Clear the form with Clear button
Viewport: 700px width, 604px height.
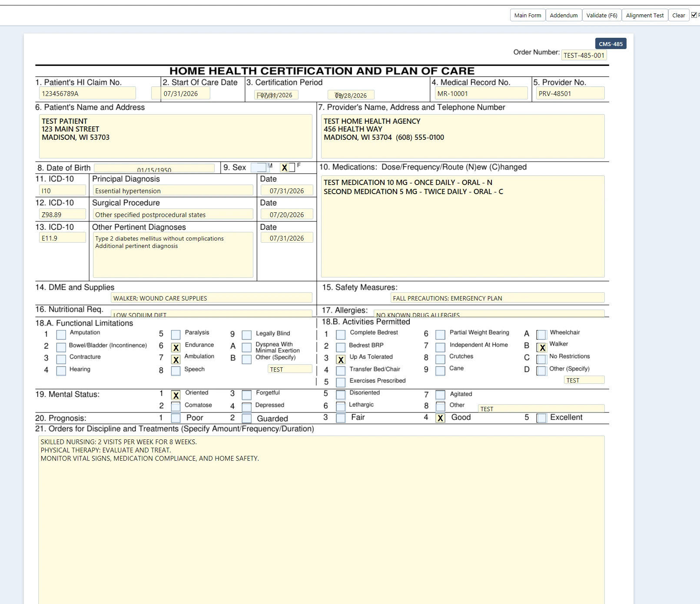pos(678,15)
